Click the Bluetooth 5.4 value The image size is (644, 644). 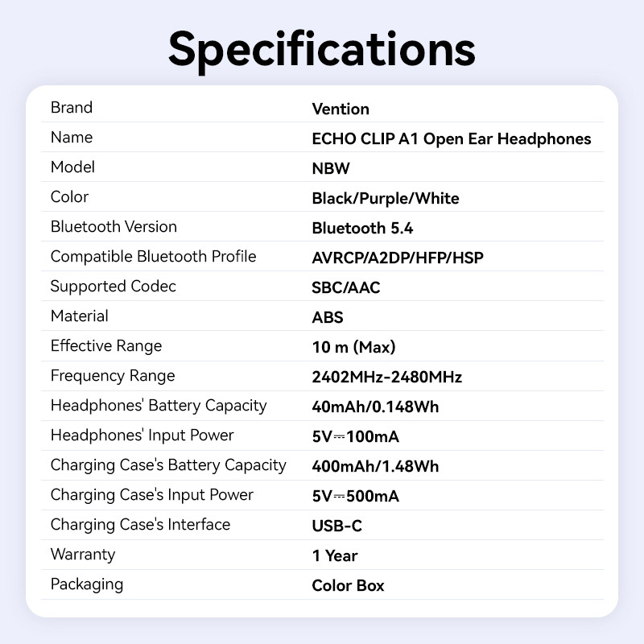(362, 228)
